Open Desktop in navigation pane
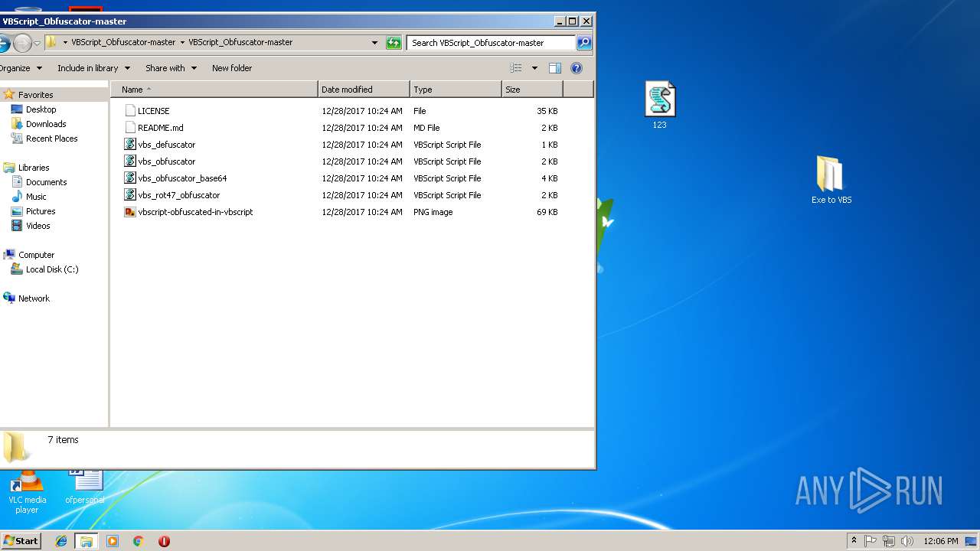 tap(41, 109)
